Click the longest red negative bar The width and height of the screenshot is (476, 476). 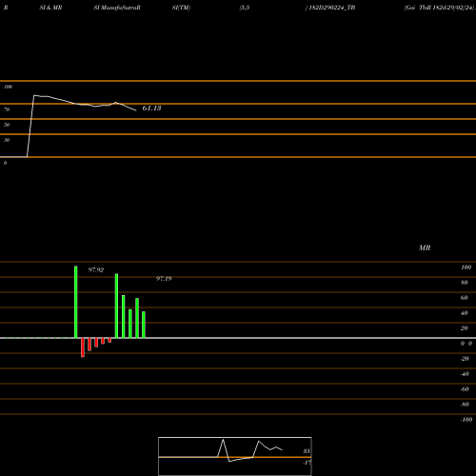pos(83,347)
